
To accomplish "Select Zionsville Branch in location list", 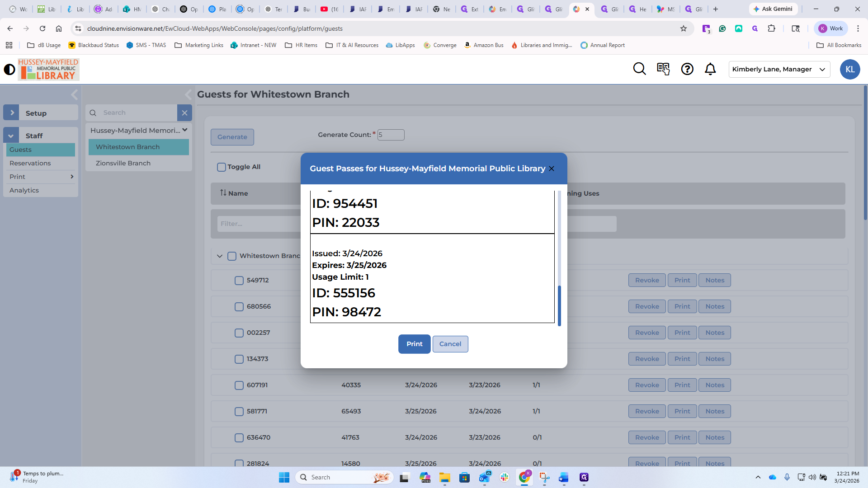I will pos(123,163).
